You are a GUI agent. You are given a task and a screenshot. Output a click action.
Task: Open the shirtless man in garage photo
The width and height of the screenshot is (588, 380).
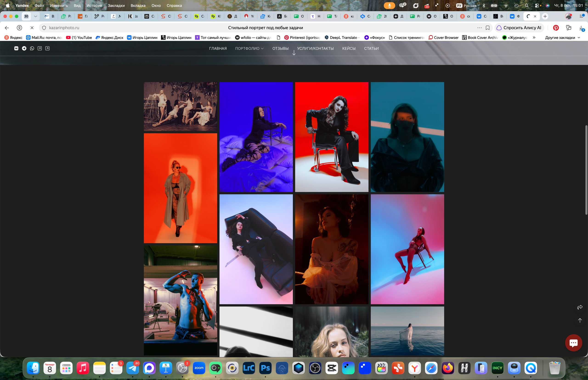click(181, 300)
